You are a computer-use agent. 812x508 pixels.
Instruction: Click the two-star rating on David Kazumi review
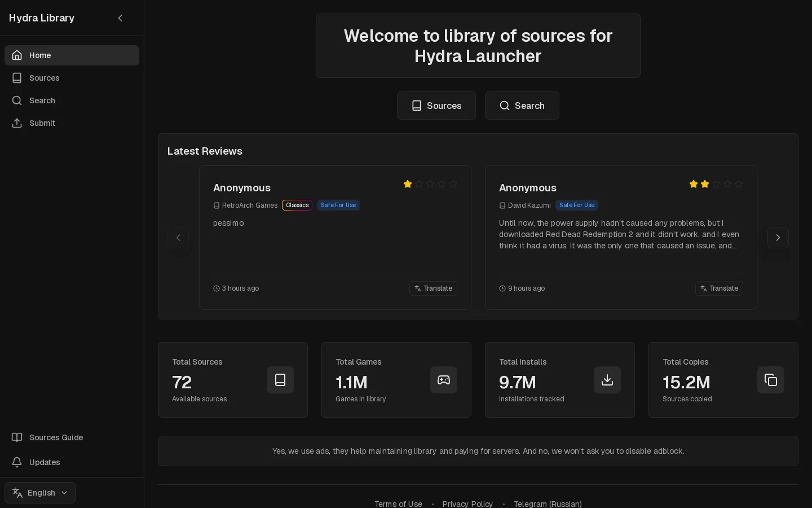click(716, 184)
